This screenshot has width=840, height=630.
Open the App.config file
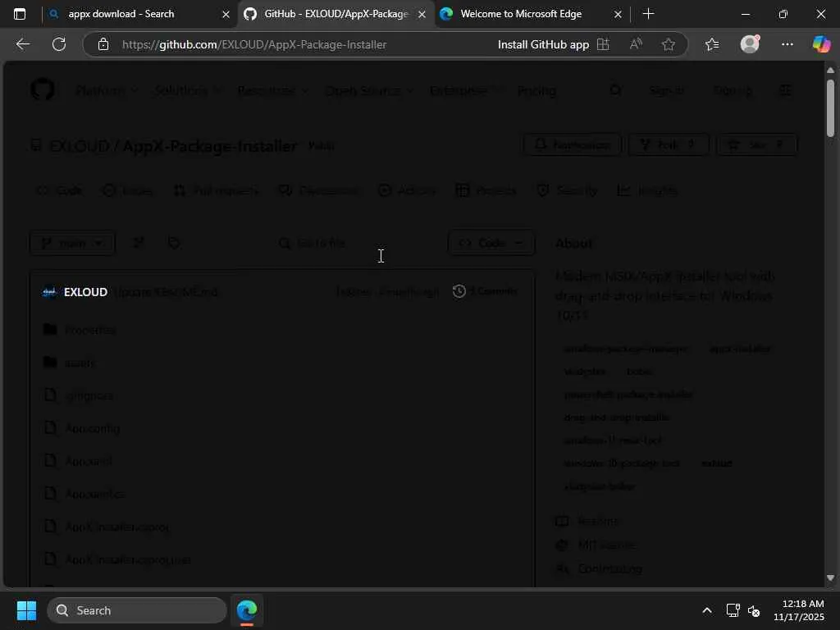[x=92, y=428]
